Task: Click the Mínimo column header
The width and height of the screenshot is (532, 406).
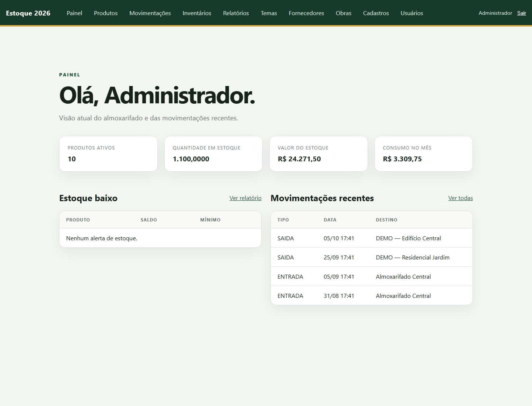Action: pyautogui.click(x=210, y=220)
